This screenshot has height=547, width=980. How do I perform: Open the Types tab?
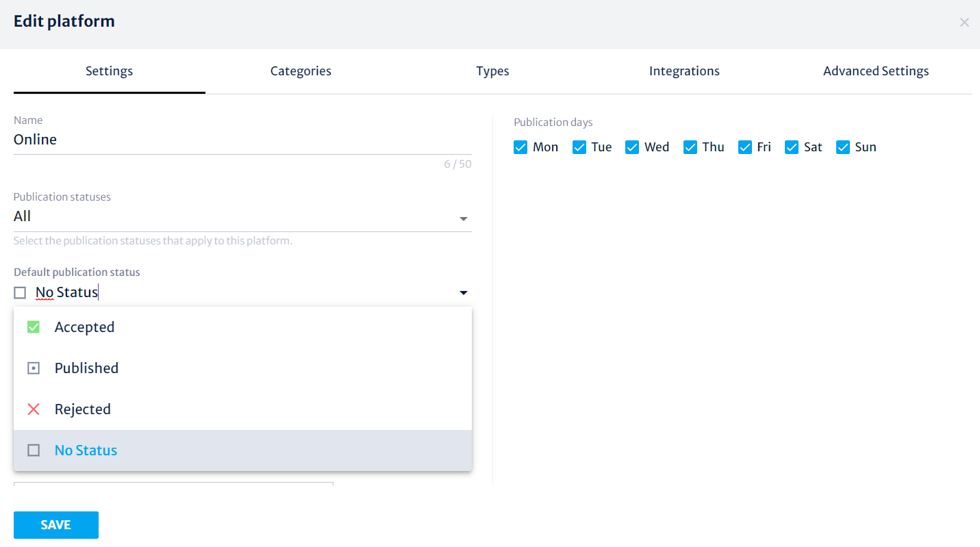[x=492, y=71]
